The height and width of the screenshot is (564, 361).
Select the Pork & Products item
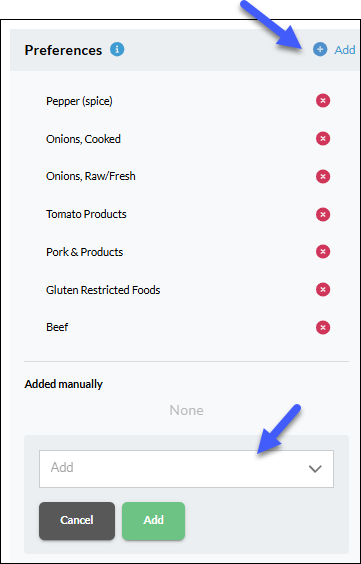pos(84,252)
